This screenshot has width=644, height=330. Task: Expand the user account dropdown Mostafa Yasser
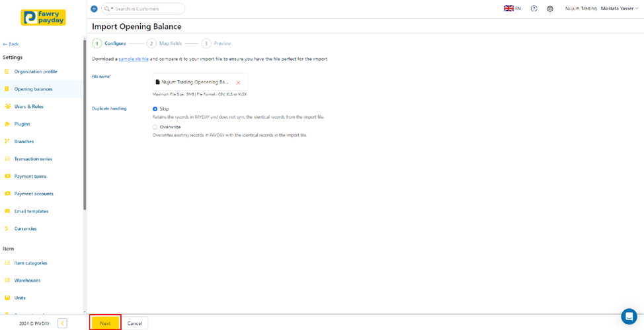coord(620,9)
